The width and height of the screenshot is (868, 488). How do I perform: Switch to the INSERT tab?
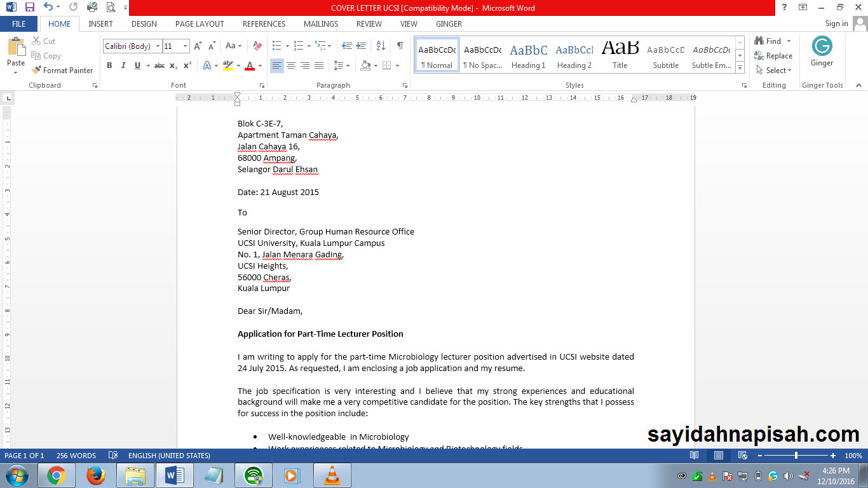coord(100,24)
